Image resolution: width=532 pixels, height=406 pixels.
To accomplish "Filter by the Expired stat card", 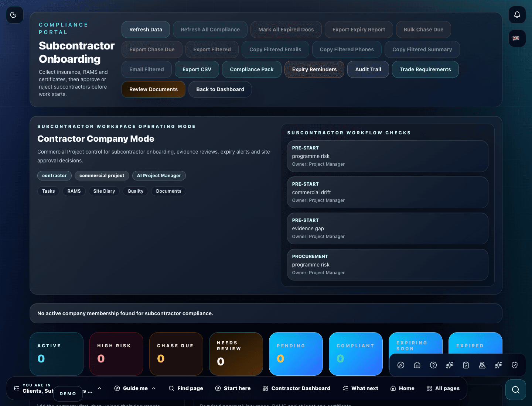I will coord(475,343).
